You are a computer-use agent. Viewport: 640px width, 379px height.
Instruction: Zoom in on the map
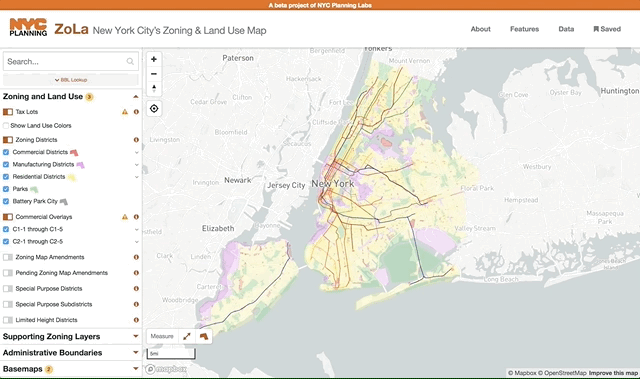(154, 59)
